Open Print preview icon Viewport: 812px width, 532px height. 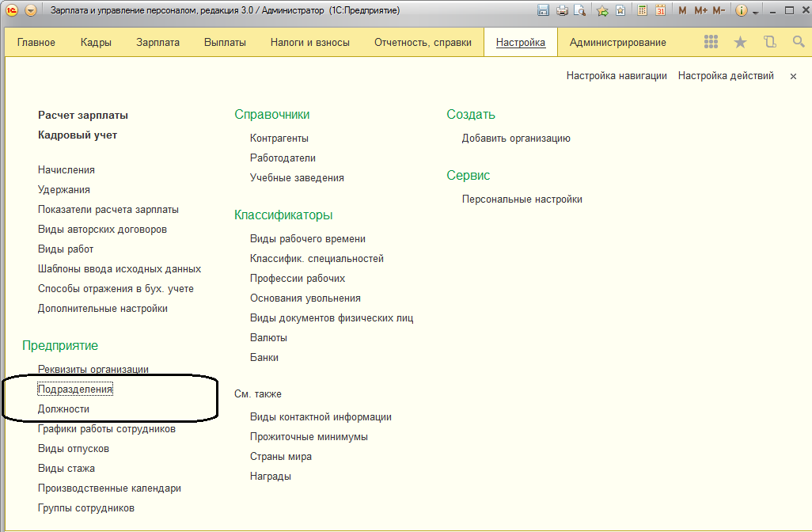pos(579,10)
